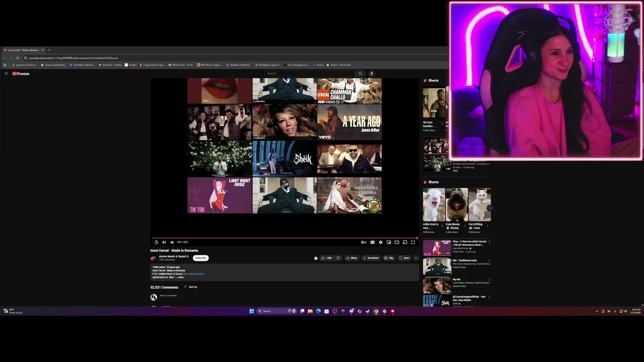
Task: Go to YouTube Premium home logo
Action: (x=21, y=73)
